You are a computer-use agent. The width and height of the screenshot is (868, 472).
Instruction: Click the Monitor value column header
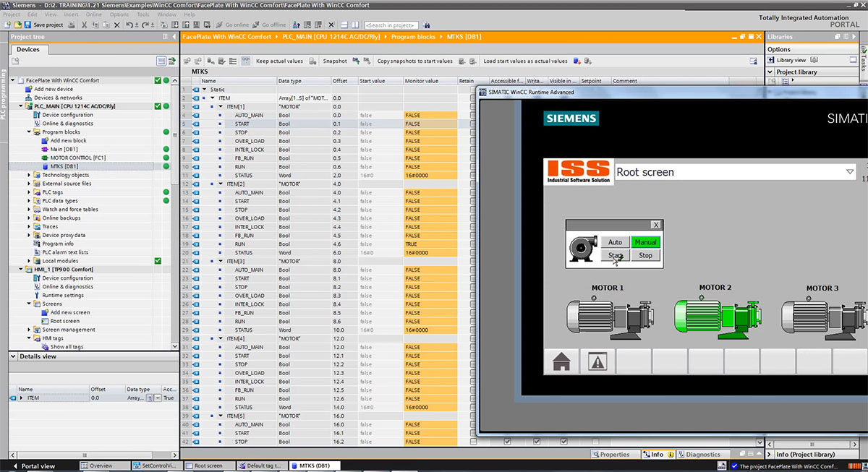tap(430, 81)
